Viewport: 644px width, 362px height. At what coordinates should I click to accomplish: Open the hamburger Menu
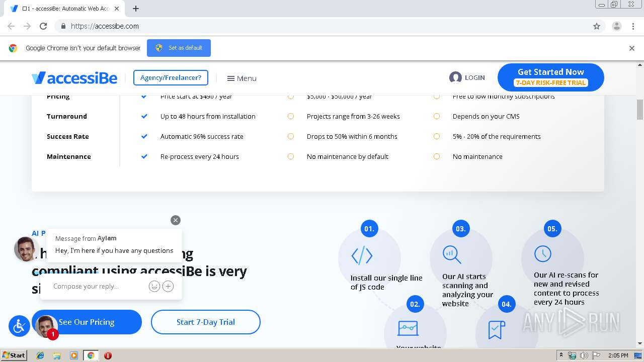coord(242,78)
